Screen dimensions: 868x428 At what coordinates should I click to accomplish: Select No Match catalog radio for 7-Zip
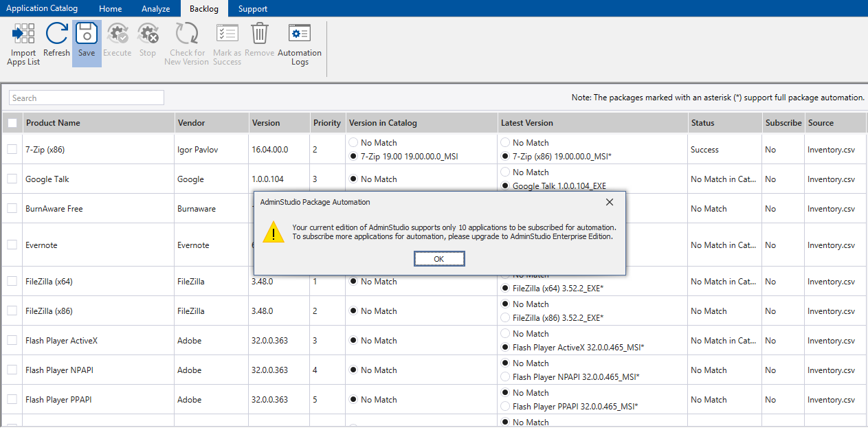[354, 142]
